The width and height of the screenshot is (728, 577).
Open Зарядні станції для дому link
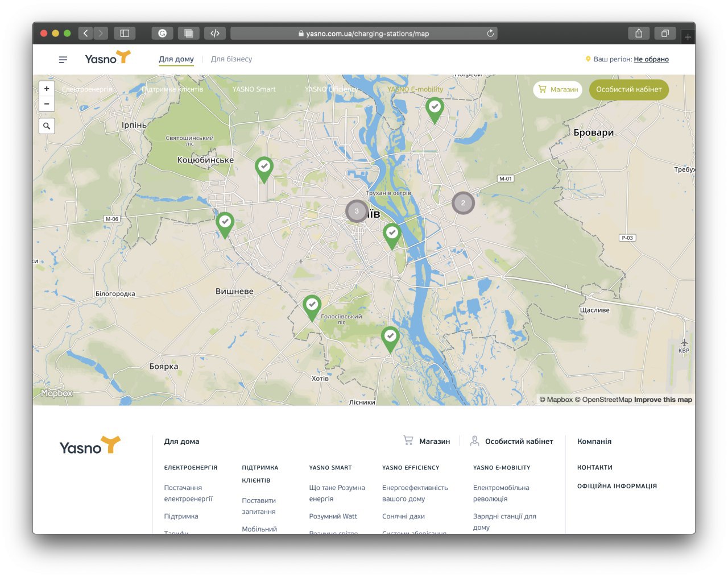coord(504,522)
